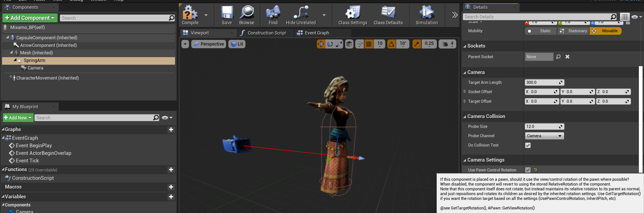Collapse Mesh (Inherited) tree node
The width and height of the screenshot is (644, 213).
(x=11, y=53)
